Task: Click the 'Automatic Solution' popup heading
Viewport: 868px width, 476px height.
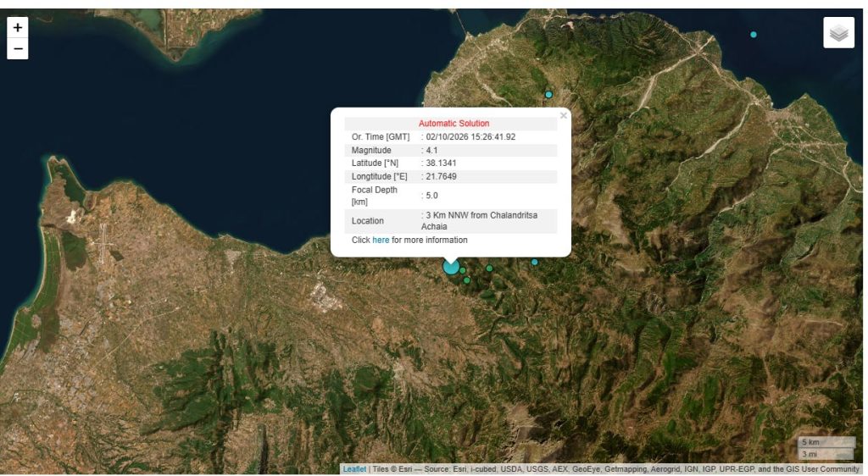Action: point(454,124)
